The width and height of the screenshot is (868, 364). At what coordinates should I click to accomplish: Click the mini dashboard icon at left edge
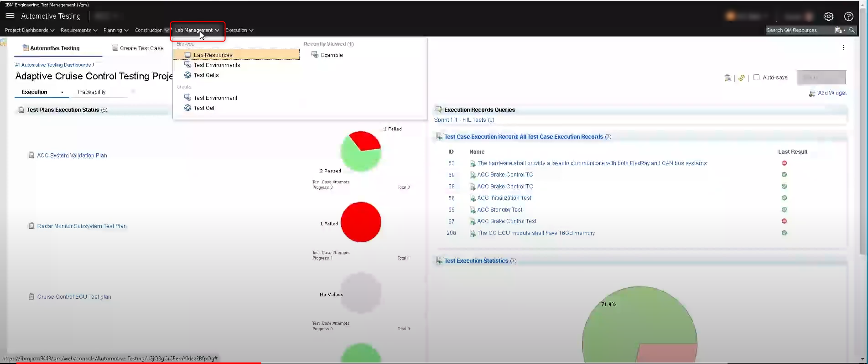[x=3, y=42]
